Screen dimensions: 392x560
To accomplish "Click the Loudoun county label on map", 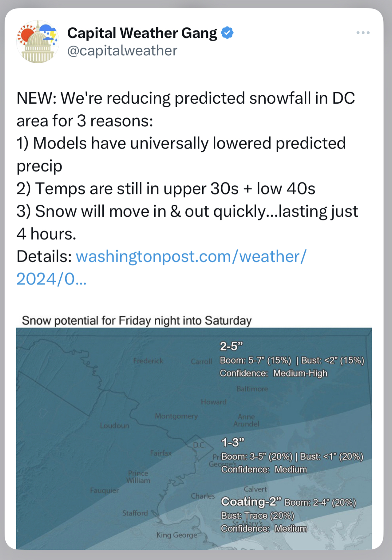I will coord(115,426).
